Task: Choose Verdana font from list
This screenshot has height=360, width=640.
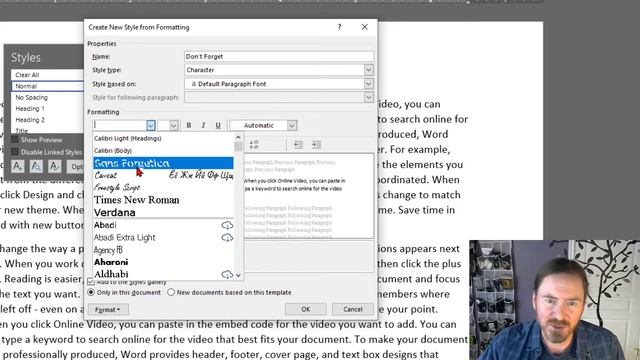Action: click(x=163, y=212)
